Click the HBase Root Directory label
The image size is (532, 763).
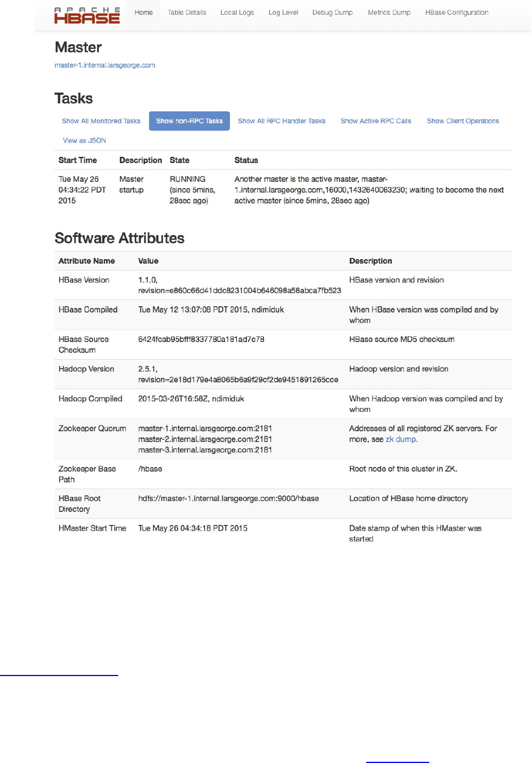click(79, 503)
